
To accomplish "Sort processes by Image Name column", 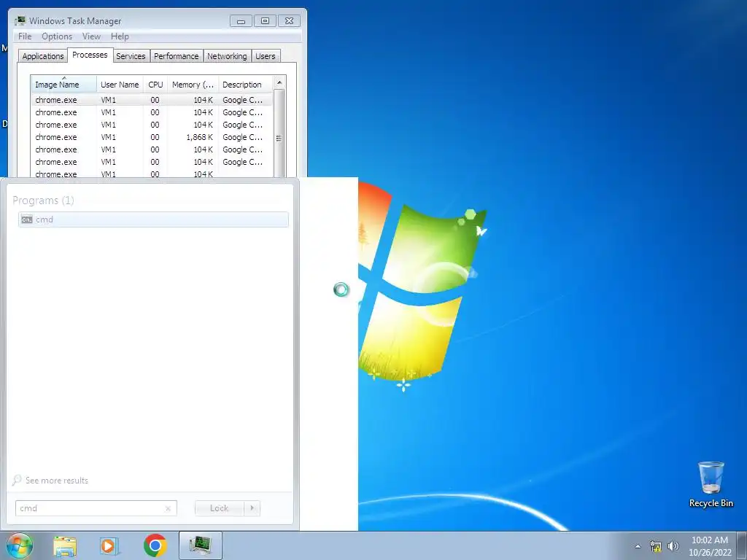I will 64,85.
